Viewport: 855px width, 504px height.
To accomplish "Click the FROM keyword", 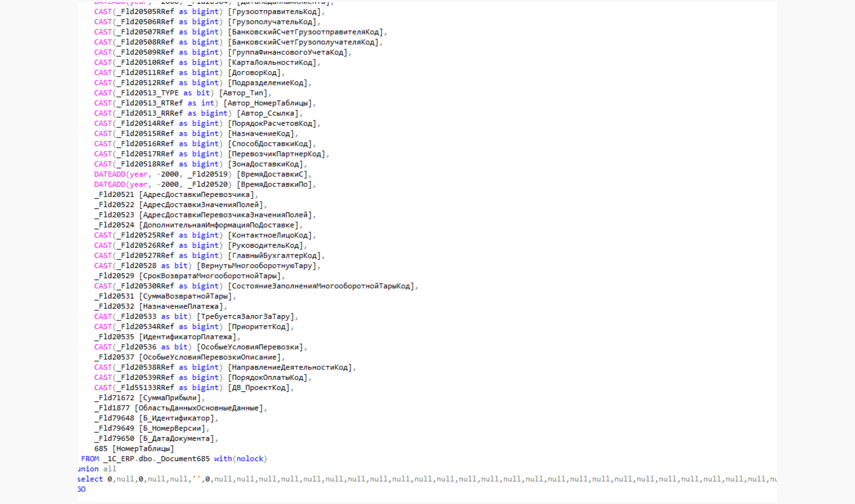I will (90, 459).
